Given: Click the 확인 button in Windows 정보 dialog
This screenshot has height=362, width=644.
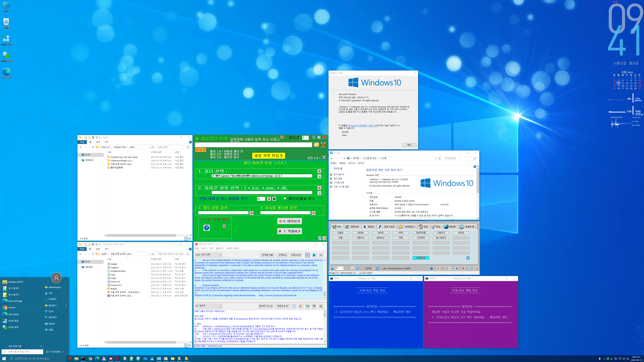Looking at the screenshot, I should pyautogui.click(x=409, y=145).
